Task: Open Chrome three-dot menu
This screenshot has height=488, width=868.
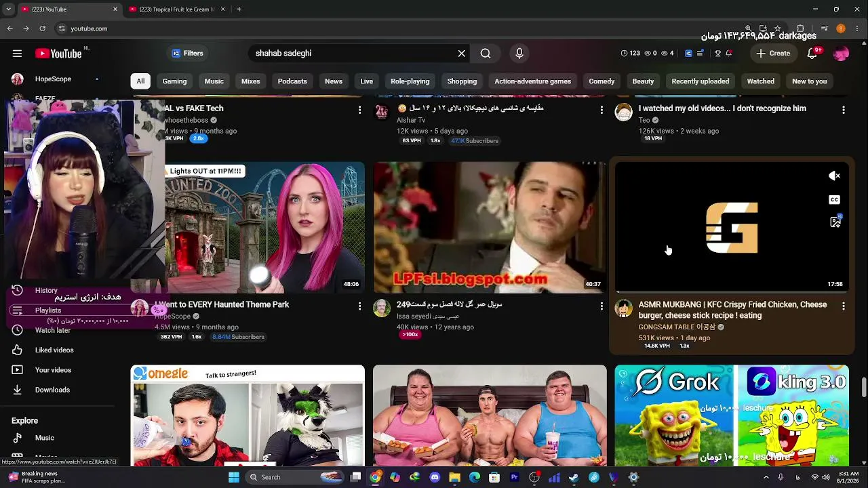Action: 856,28
